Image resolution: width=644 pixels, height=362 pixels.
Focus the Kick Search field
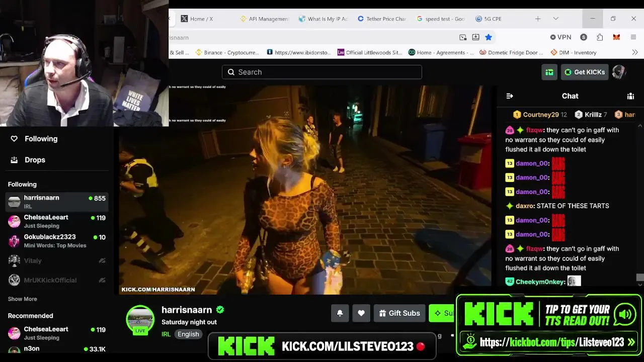[322, 72]
